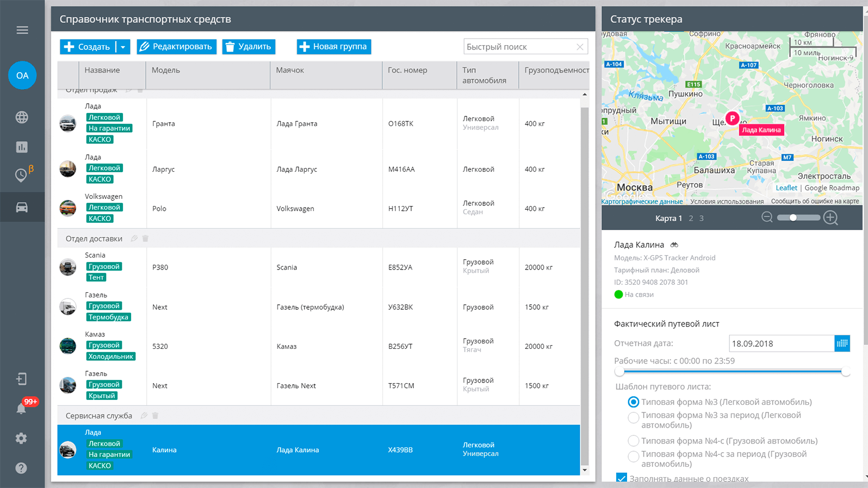Screen dimensions: 868x488
Task: Switch to map tab 3
Action: tap(702, 218)
